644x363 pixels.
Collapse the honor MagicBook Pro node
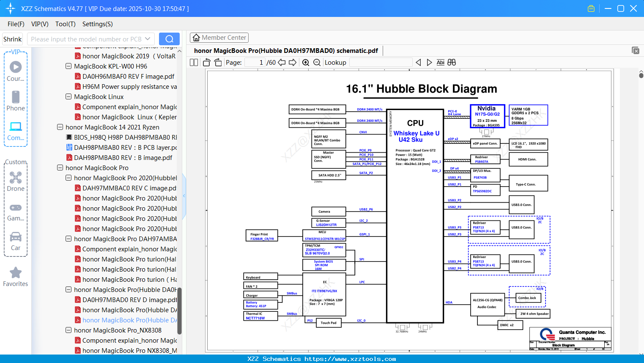60,168
